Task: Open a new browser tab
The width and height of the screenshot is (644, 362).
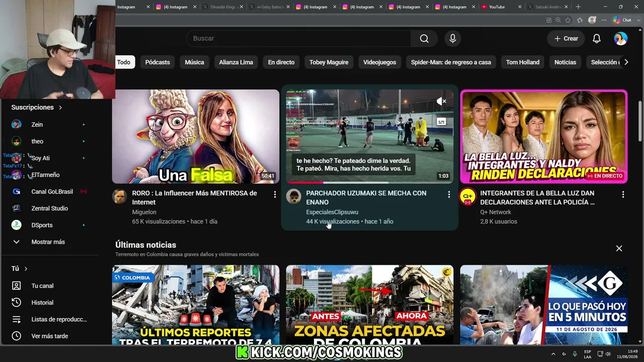Action: pyautogui.click(x=578, y=7)
